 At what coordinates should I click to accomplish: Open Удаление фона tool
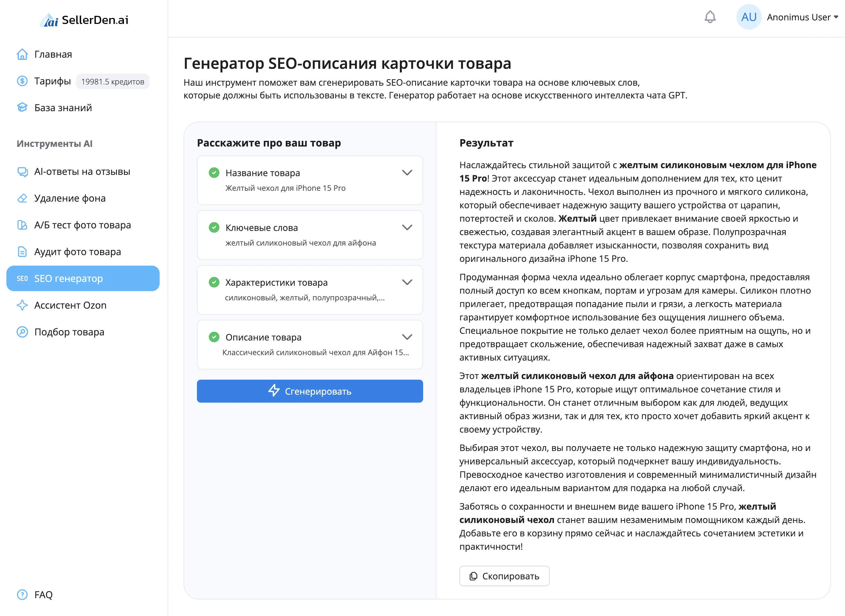click(70, 198)
